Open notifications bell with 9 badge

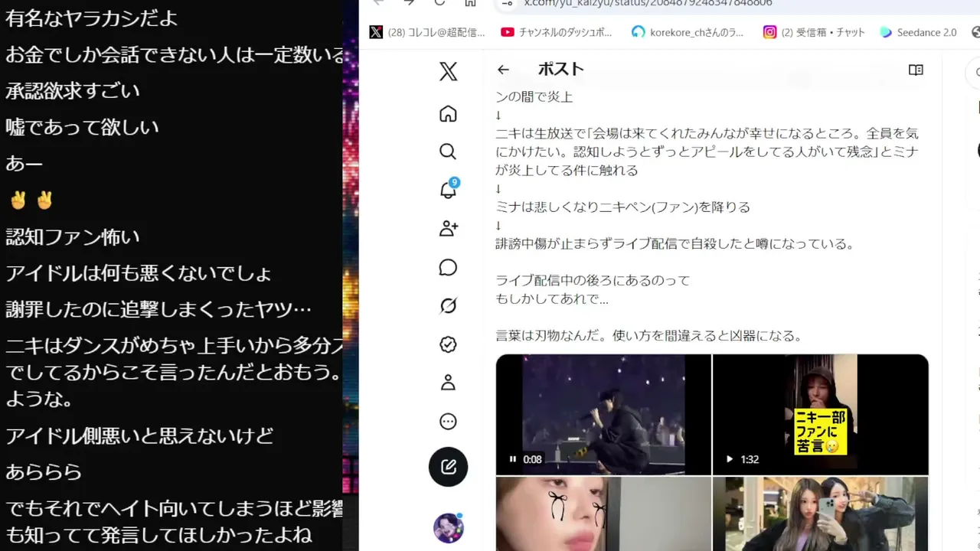[449, 188]
